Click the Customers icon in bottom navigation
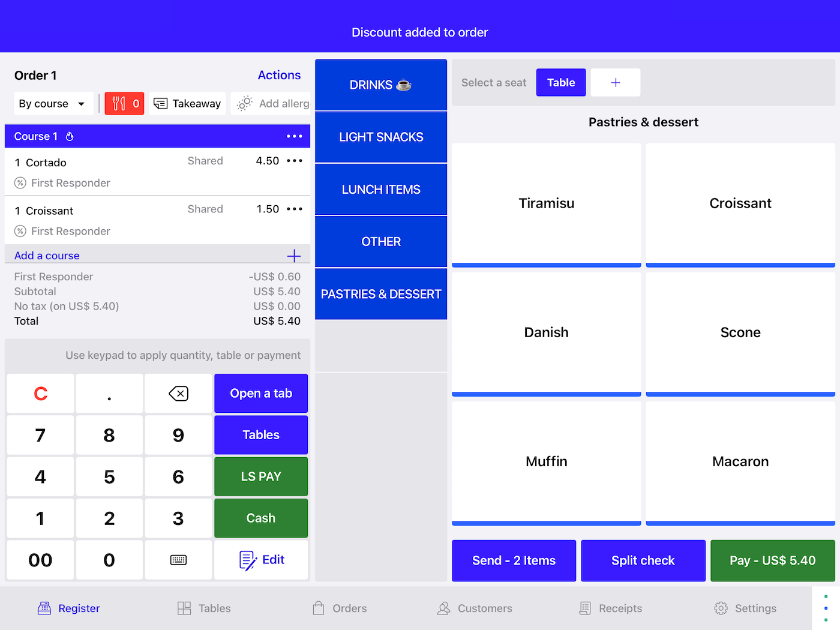 pyautogui.click(x=443, y=608)
